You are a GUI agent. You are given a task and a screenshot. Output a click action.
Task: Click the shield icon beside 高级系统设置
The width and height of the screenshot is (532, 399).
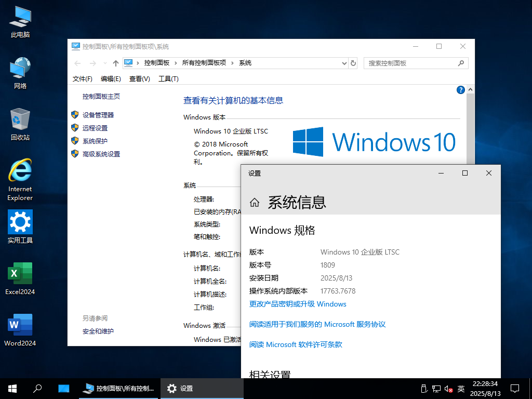[75, 154]
